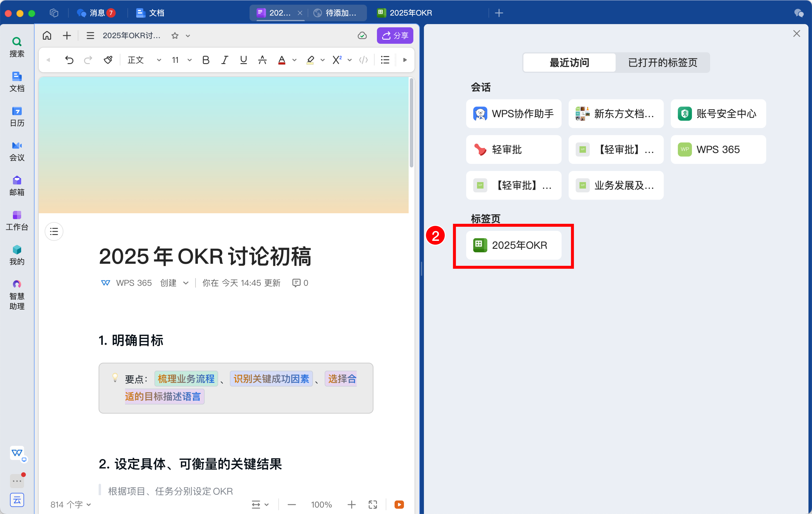Select the format painter tool
This screenshot has width=812, height=514.
(108, 60)
